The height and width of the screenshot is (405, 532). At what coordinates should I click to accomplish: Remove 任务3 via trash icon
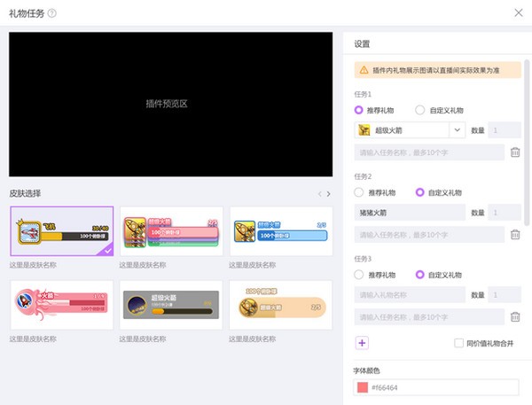tap(515, 315)
